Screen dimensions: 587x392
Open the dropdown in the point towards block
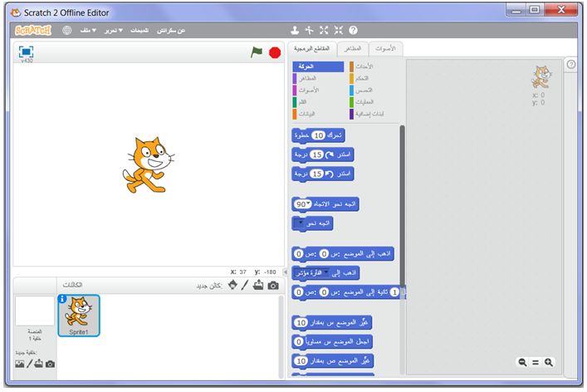click(x=300, y=223)
